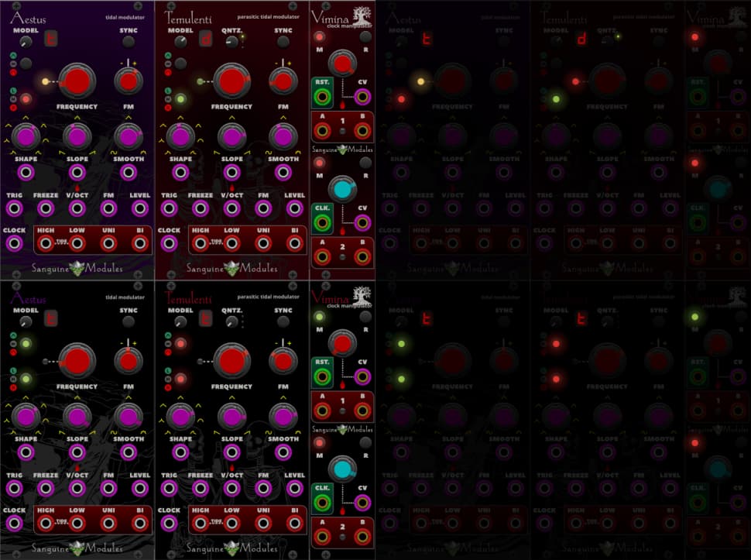Click channel 1 output A on white-titled Vimina
Screen dimensions: 751x560
tap(322, 130)
